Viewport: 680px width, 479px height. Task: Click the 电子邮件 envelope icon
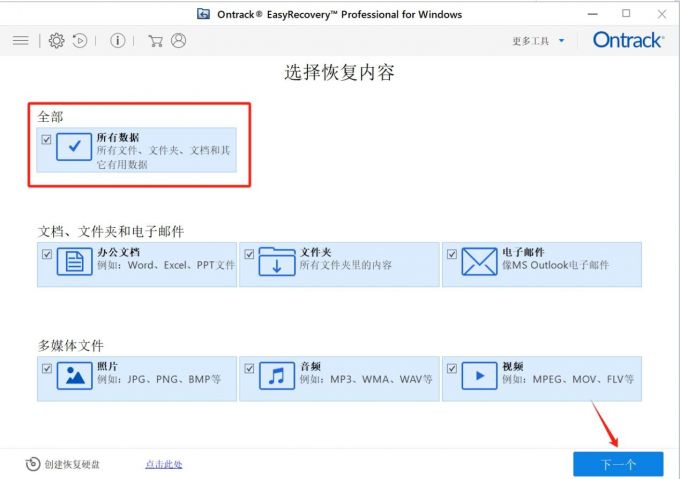click(x=479, y=261)
